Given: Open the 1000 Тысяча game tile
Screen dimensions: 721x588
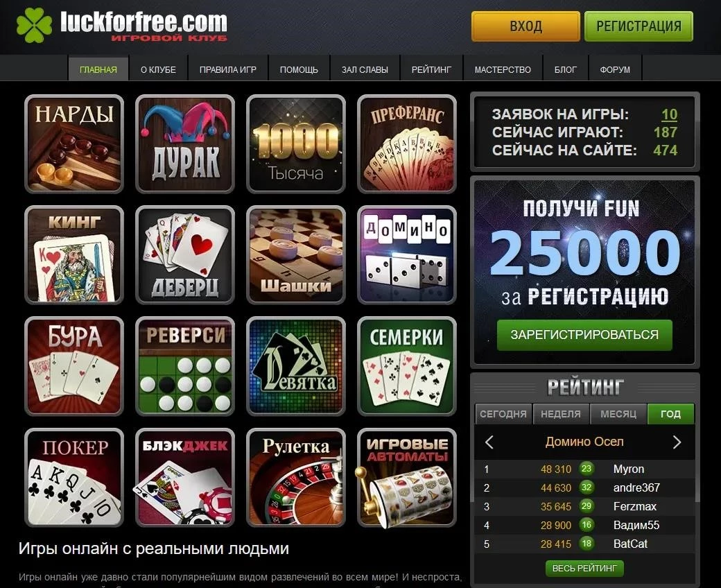Looking at the screenshot, I should (x=295, y=144).
